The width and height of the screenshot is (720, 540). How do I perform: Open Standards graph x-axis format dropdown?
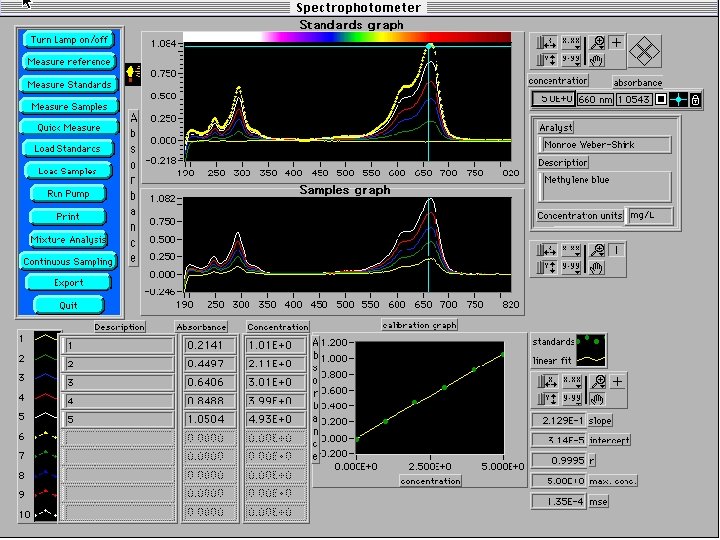point(572,42)
